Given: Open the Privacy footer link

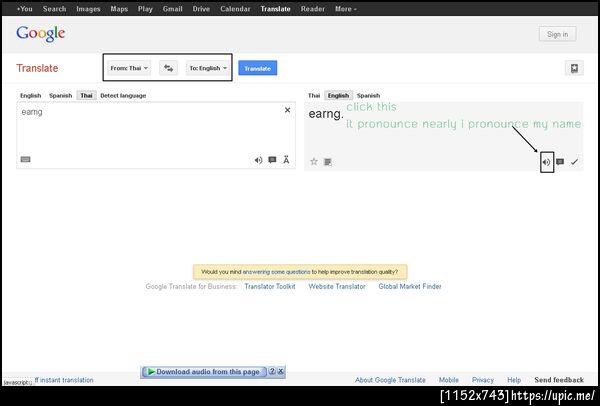Looking at the screenshot, I should [483, 380].
